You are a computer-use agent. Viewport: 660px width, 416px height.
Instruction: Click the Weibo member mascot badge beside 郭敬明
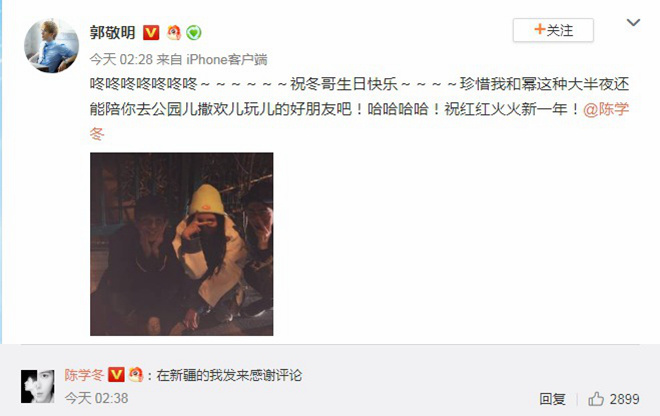[174, 32]
